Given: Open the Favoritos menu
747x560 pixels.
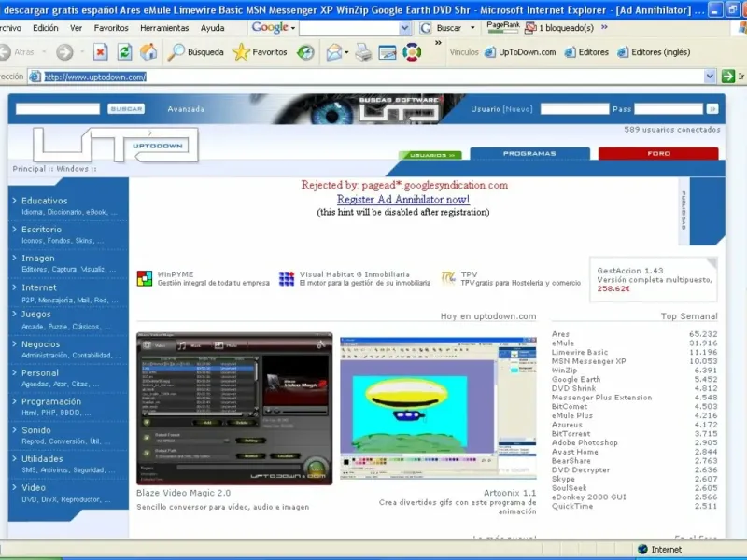Looking at the screenshot, I should tap(111, 28).
